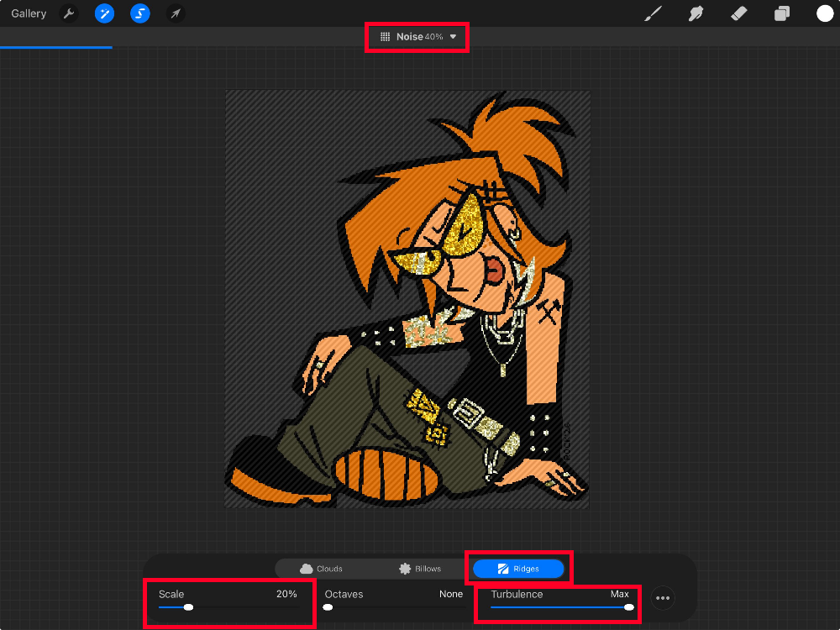Click the Turbulence slider handle
Screen dimensions: 840x630
click(x=628, y=606)
